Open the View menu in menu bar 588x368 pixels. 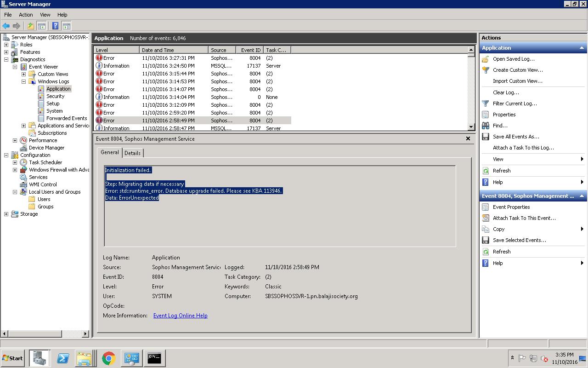pyautogui.click(x=45, y=15)
